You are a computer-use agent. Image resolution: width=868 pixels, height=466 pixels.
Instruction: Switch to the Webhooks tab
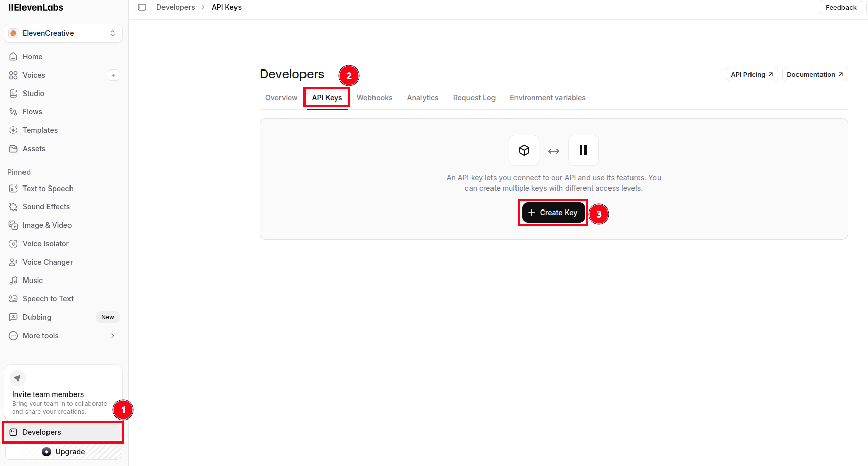374,98
